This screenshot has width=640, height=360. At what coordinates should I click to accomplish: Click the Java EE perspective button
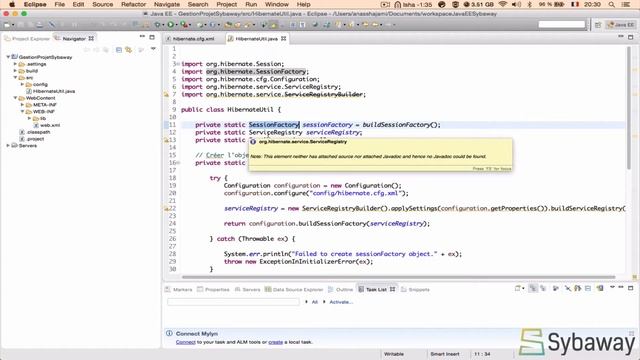click(x=620, y=25)
